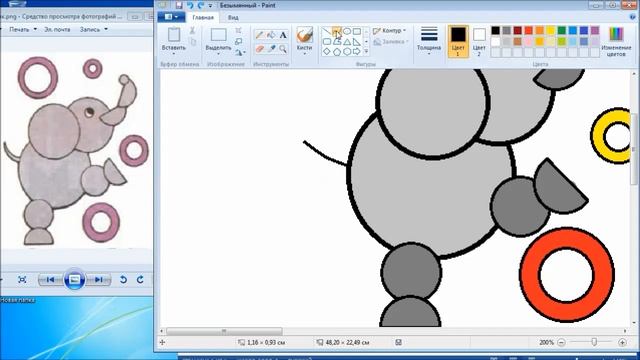Select the Color picker eyedropper tool

point(271,49)
